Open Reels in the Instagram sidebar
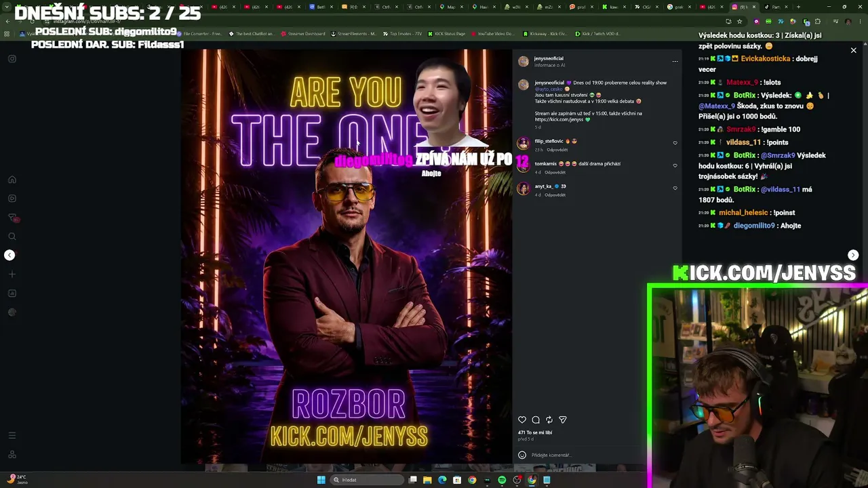The width and height of the screenshot is (868, 488). [12, 199]
